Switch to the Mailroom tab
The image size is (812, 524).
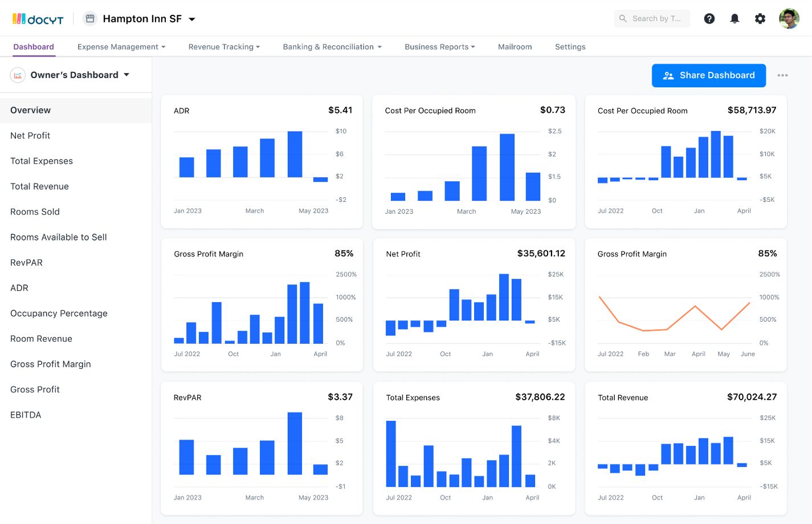tap(515, 47)
